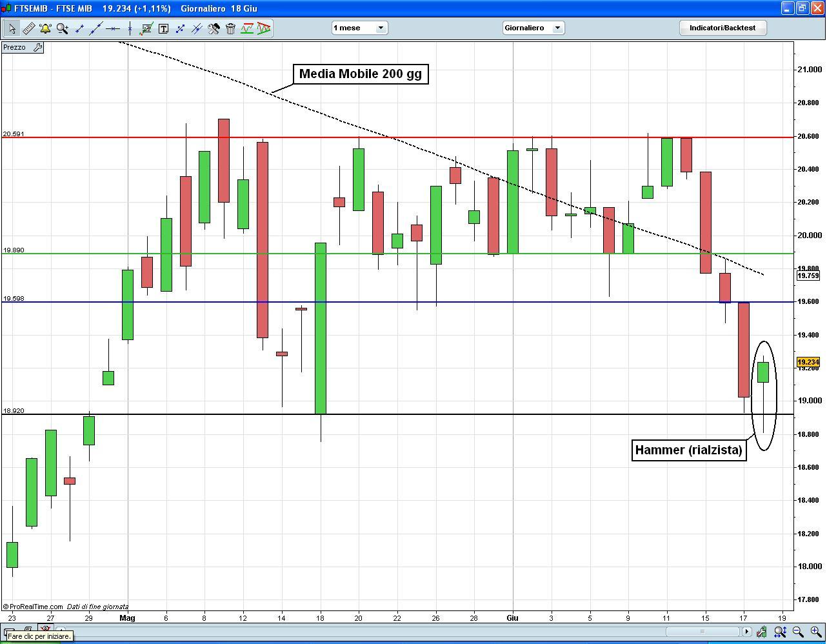Viewport: 827px width, 644px height.
Task: Select the Media Mobile 200 gg label
Action: [x=361, y=74]
